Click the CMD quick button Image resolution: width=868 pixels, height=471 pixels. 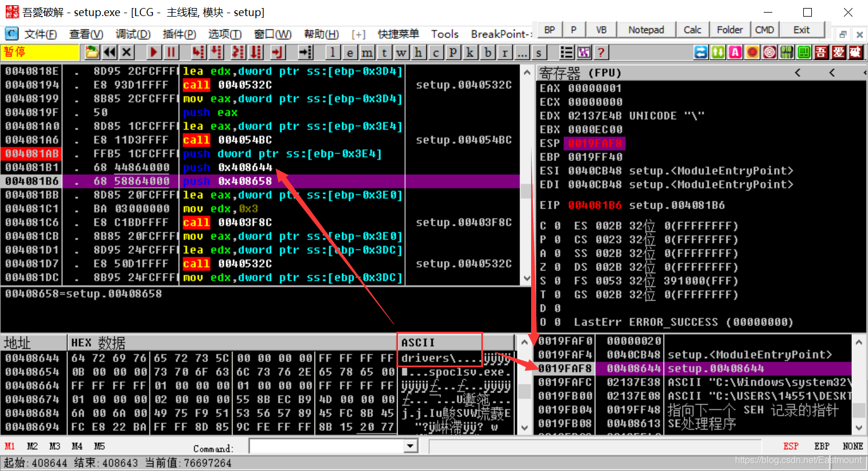[764, 30]
